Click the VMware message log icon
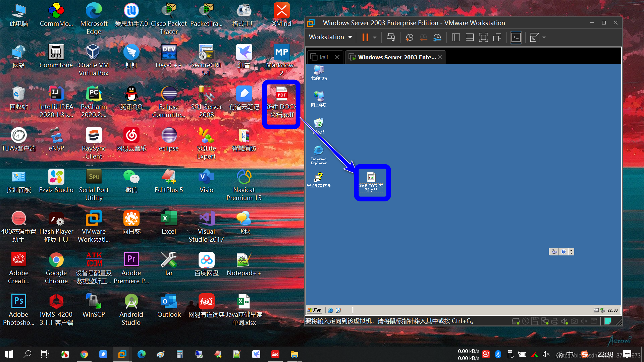The width and height of the screenshot is (644, 362). point(607,321)
